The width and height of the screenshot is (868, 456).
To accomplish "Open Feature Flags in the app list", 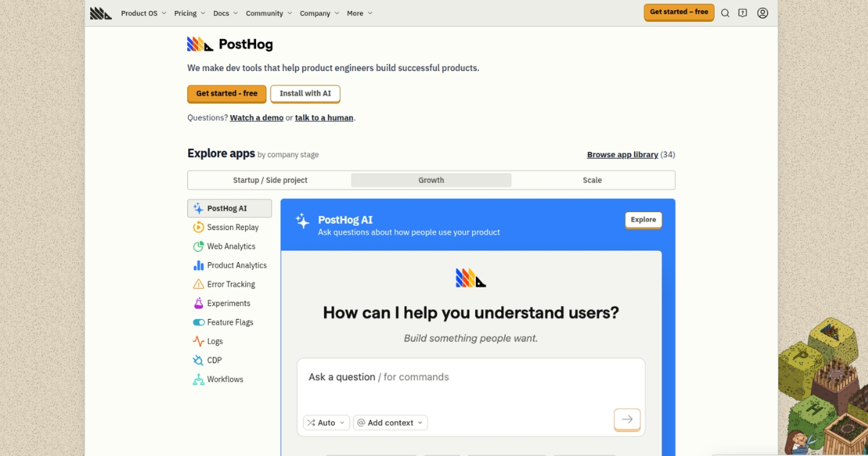I will click(229, 322).
